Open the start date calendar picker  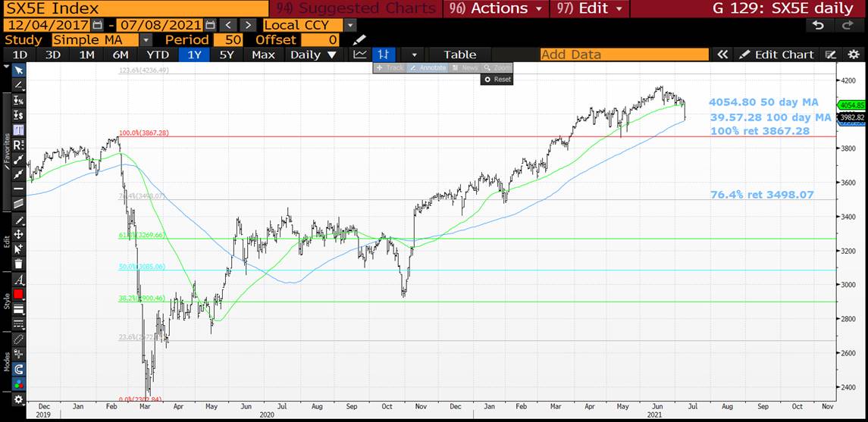click(98, 25)
